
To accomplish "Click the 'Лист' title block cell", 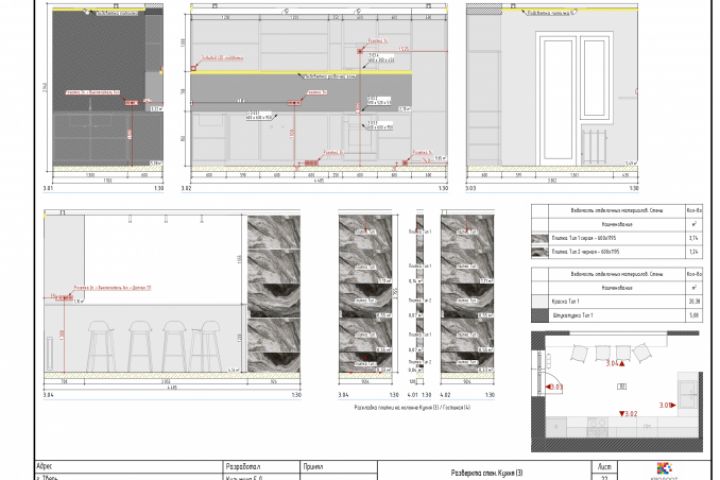I will 604,466.
